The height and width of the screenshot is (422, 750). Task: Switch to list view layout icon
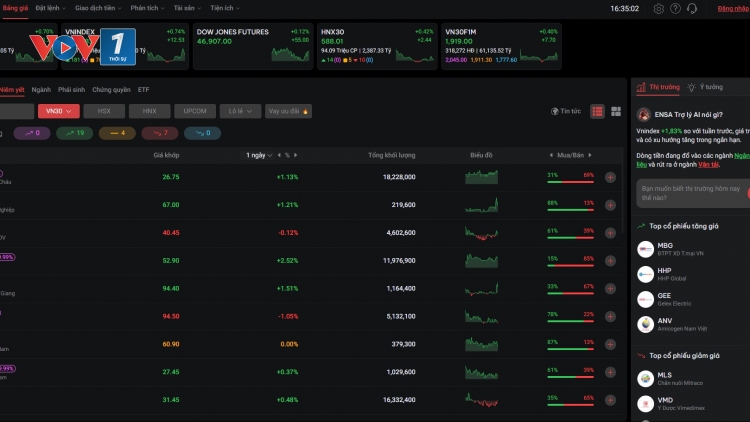(x=598, y=111)
